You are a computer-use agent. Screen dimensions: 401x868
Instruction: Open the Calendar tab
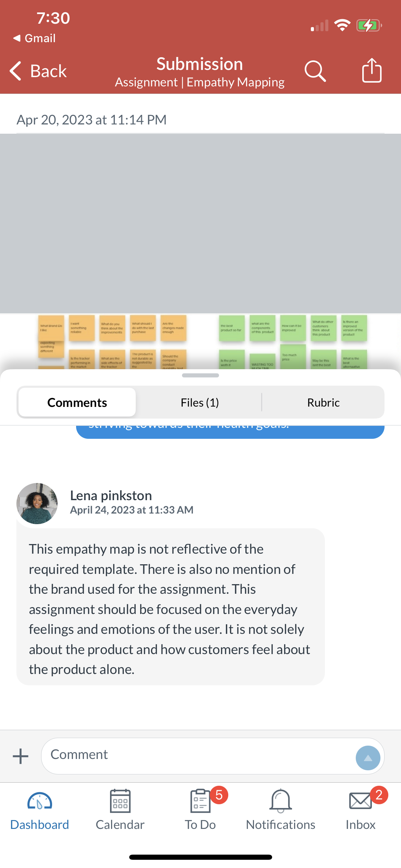pos(120,809)
